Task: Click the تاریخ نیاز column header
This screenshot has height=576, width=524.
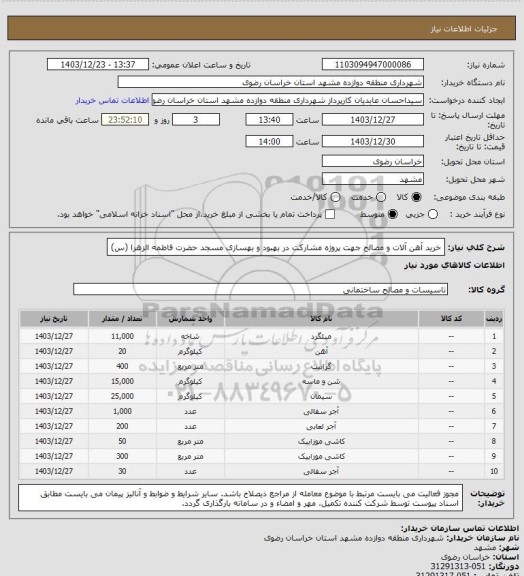Action: pyautogui.click(x=54, y=319)
